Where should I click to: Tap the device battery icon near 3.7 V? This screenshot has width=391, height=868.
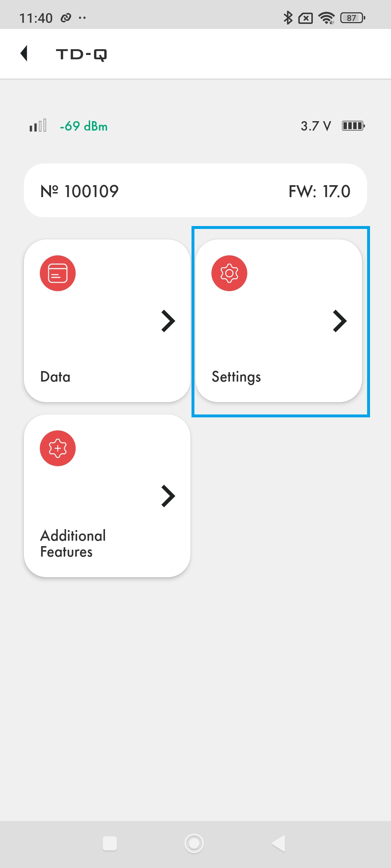pyautogui.click(x=353, y=126)
